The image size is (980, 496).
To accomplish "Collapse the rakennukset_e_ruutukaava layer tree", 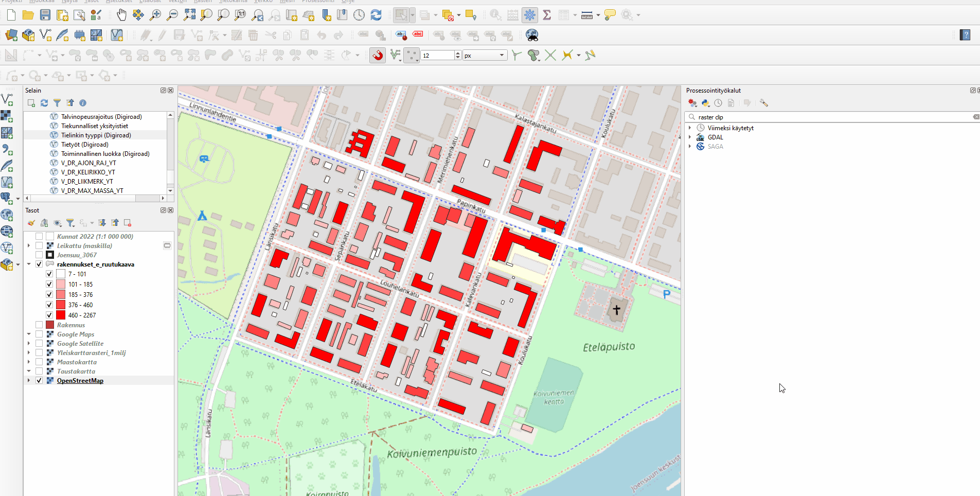I will [x=29, y=264].
